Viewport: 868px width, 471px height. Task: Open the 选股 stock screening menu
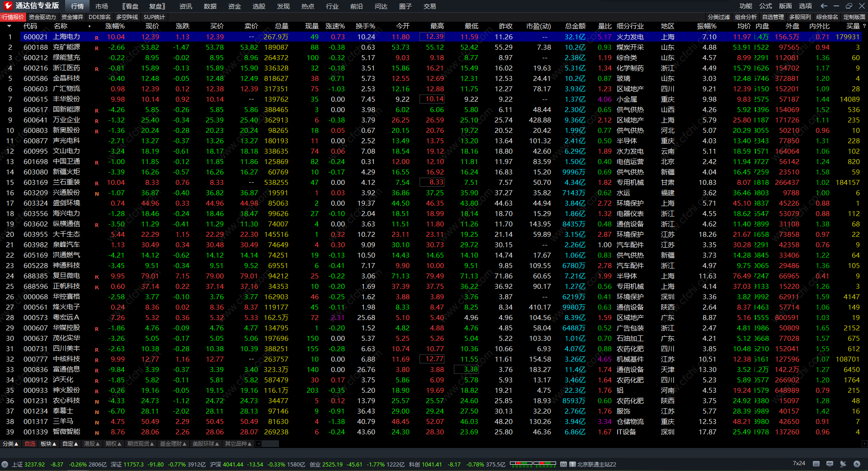tap(259, 6)
